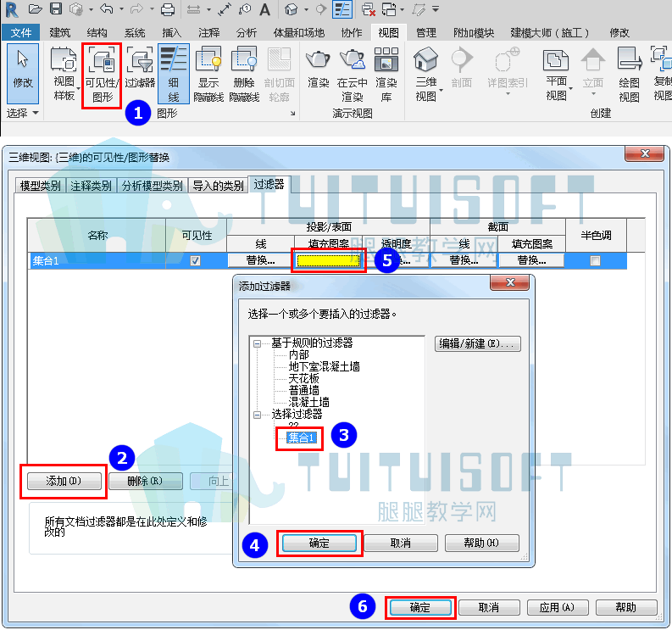This screenshot has height=630, width=672.
Task: Switch to the Model Categories (模型类别) tab
Action: [41, 186]
